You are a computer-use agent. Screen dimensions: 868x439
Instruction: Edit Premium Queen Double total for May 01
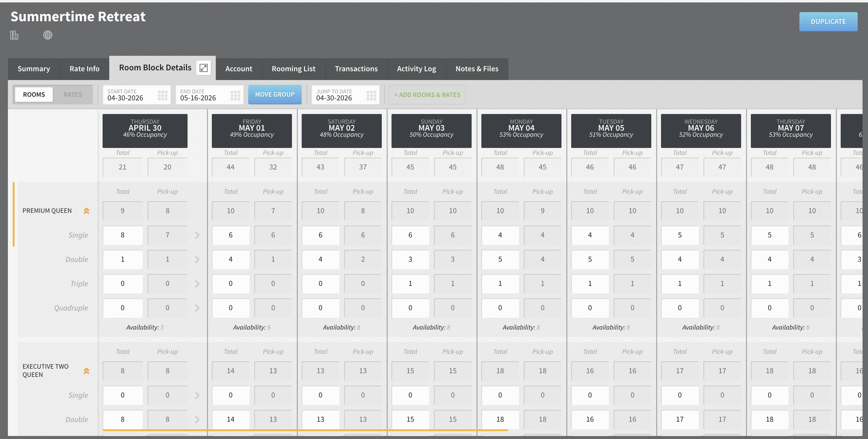click(230, 259)
